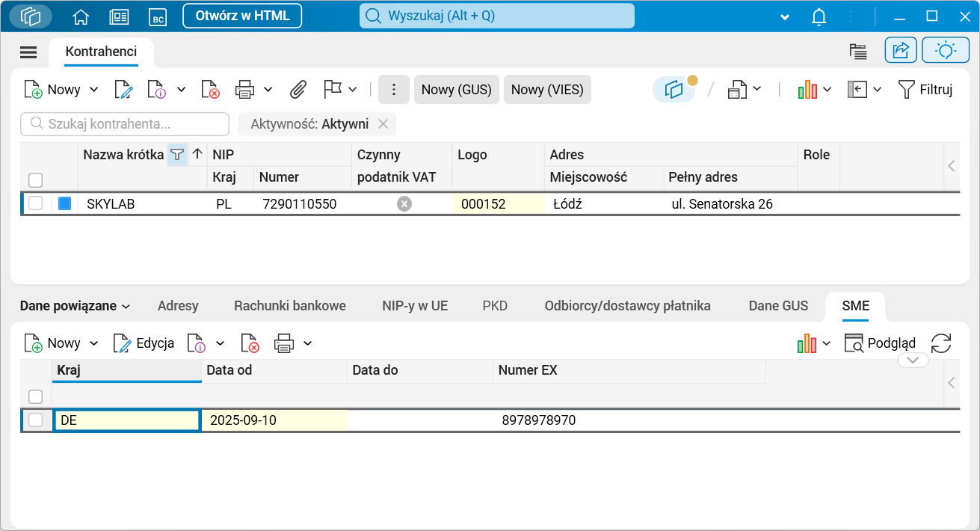Open the notifications bell
The width and height of the screenshot is (980, 531).
coord(819,16)
